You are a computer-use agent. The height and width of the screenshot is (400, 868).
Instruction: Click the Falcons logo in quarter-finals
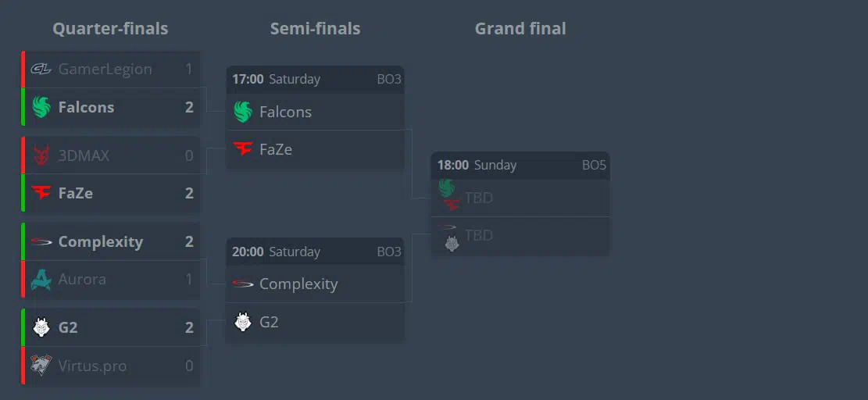(41, 107)
